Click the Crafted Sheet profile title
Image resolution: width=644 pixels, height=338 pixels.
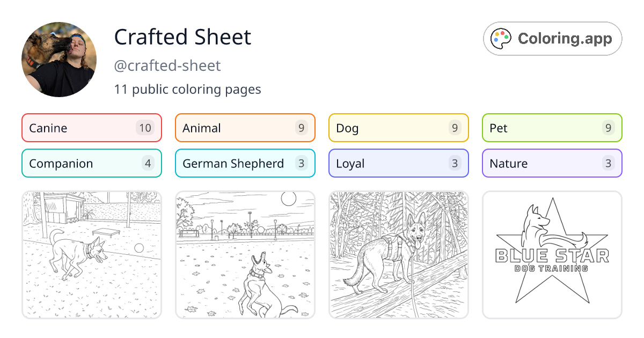click(x=182, y=36)
